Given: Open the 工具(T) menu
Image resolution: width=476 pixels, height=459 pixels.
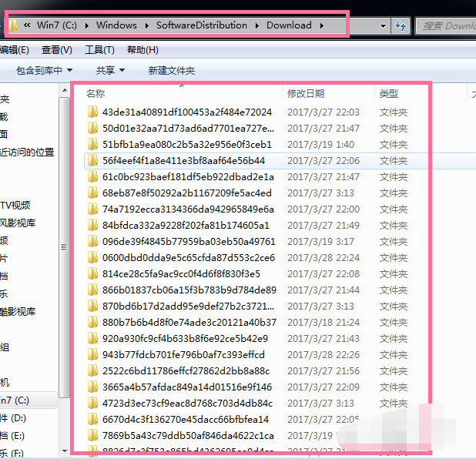Looking at the screenshot, I should [x=99, y=50].
